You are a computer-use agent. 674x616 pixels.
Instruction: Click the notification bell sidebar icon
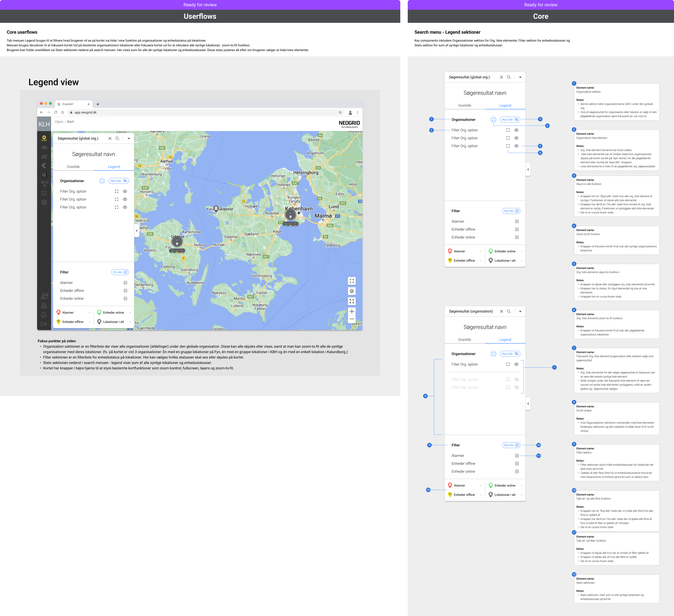click(44, 315)
